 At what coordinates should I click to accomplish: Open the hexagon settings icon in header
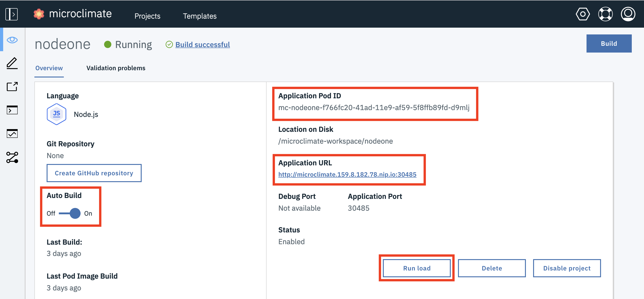582,14
